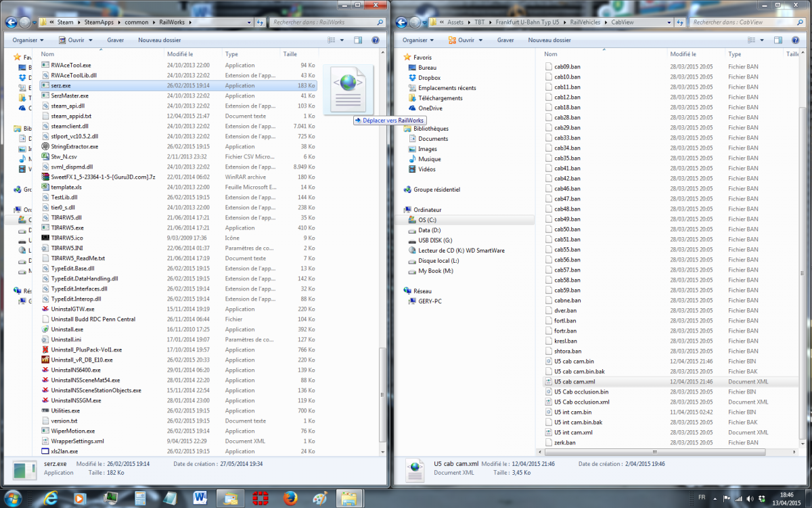
Task: Open the OneDrive favorite in CabView window
Action: pyautogui.click(x=430, y=108)
